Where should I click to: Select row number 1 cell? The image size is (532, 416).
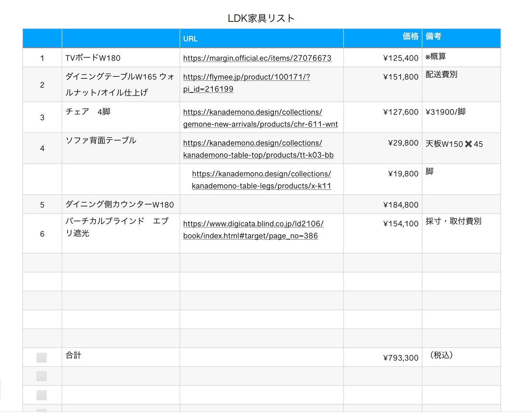tap(42, 58)
